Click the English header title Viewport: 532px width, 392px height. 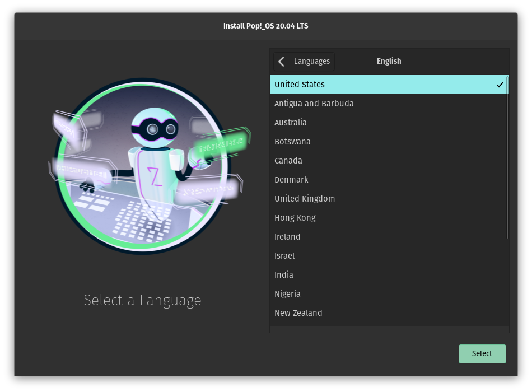tap(389, 62)
